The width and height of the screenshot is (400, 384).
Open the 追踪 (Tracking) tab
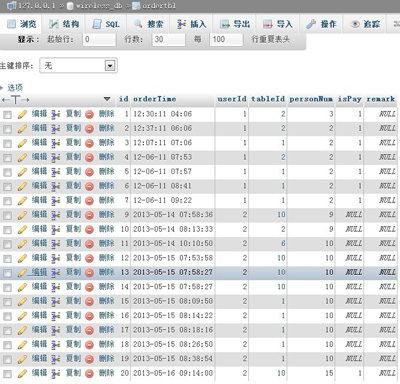point(364,24)
